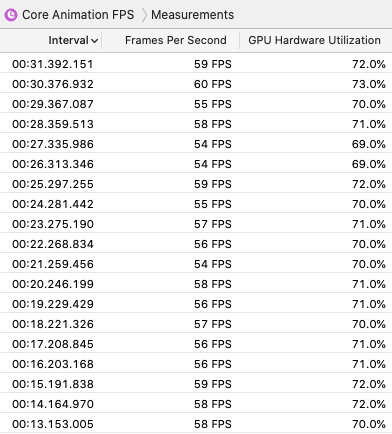Select the row at interval 00:15.191.838
Screen dimensions: 392x434
click(196, 384)
